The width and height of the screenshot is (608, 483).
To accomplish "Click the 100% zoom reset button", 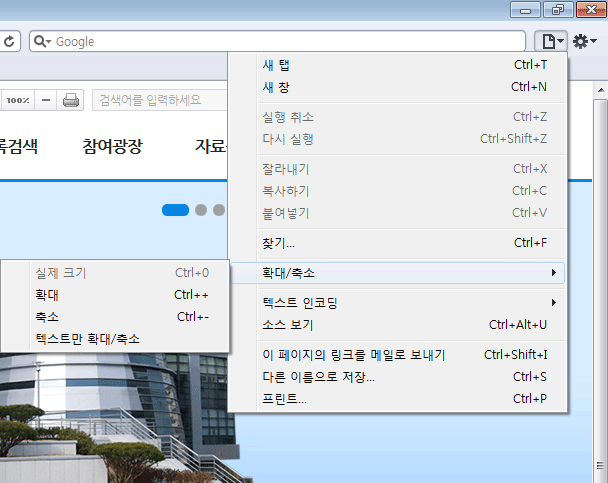I will tap(17, 100).
